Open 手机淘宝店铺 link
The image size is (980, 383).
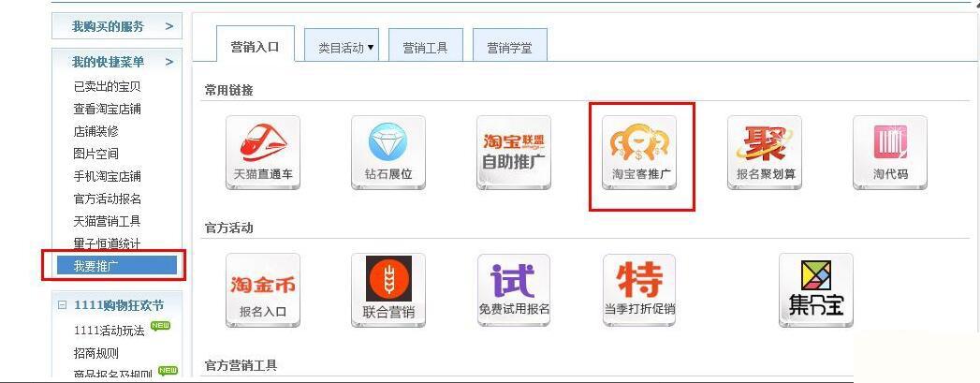point(107,176)
